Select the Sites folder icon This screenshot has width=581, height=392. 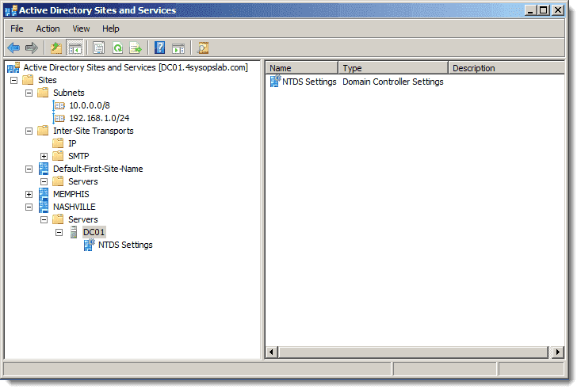click(28, 80)
